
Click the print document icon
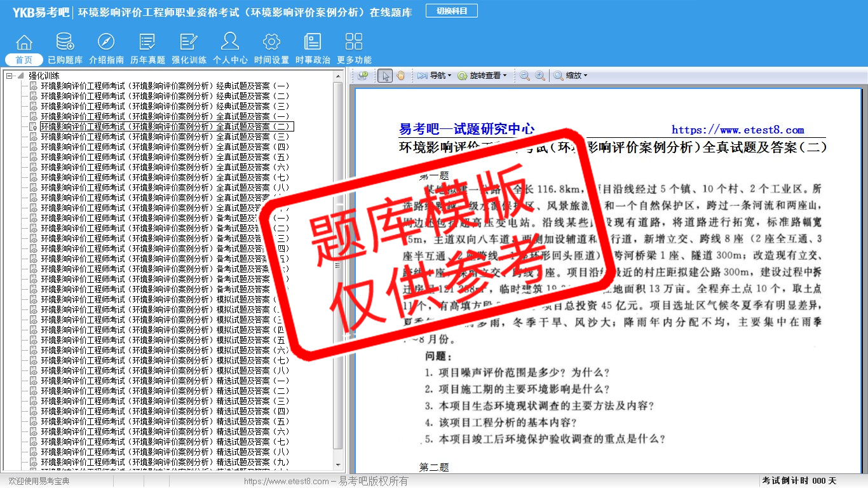(363, 76)
